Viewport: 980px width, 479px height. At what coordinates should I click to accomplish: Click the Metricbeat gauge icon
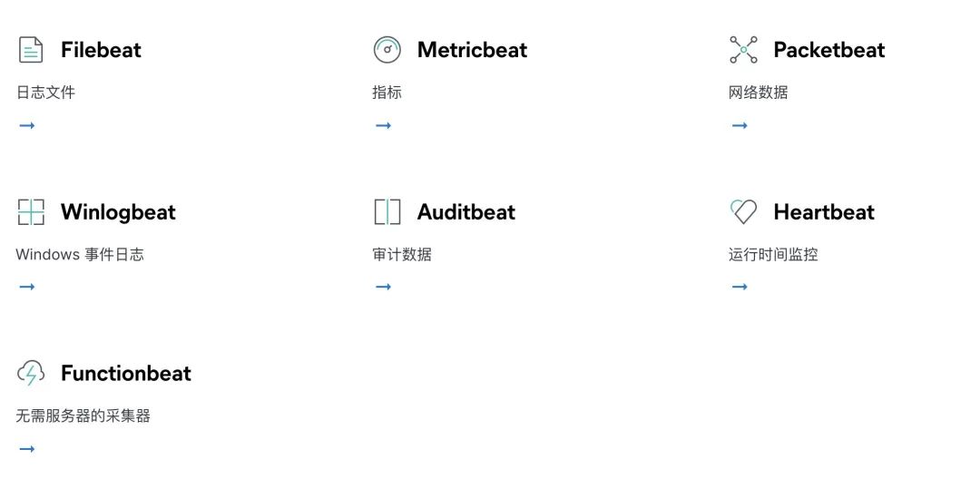pos(387,50)
